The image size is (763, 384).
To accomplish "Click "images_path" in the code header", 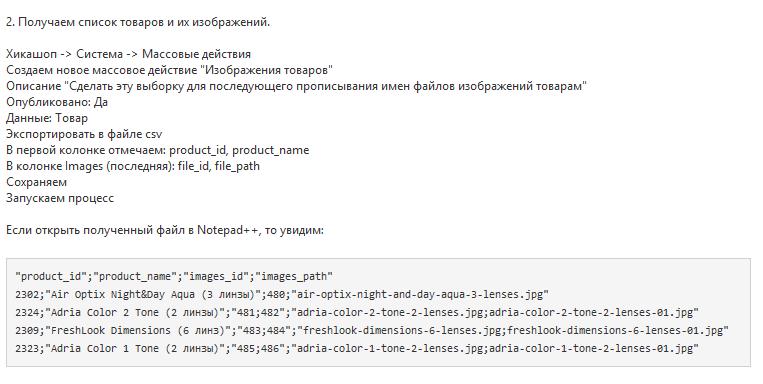I will (x=294, y=276).
